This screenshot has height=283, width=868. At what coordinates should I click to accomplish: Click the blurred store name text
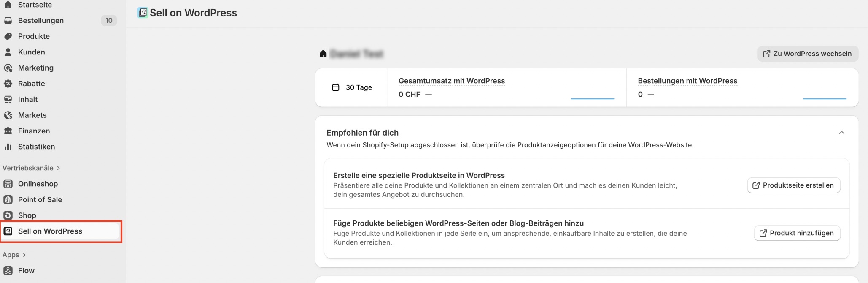coord(356,54)
